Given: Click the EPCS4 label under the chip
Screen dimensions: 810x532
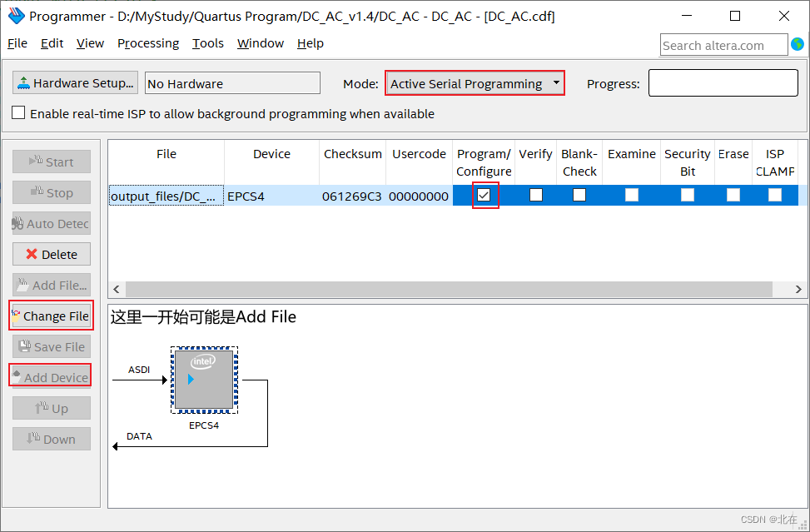Looking at the screenshot, I should coord(204,425).
